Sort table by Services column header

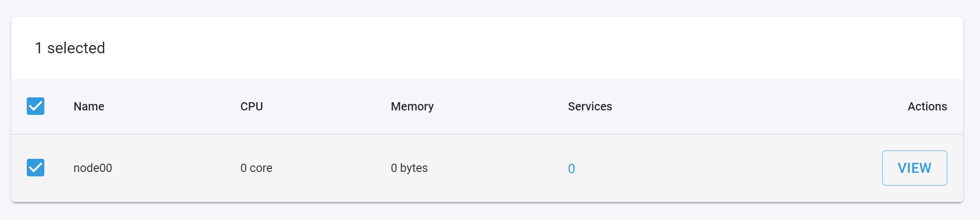(x=590, y=107)
